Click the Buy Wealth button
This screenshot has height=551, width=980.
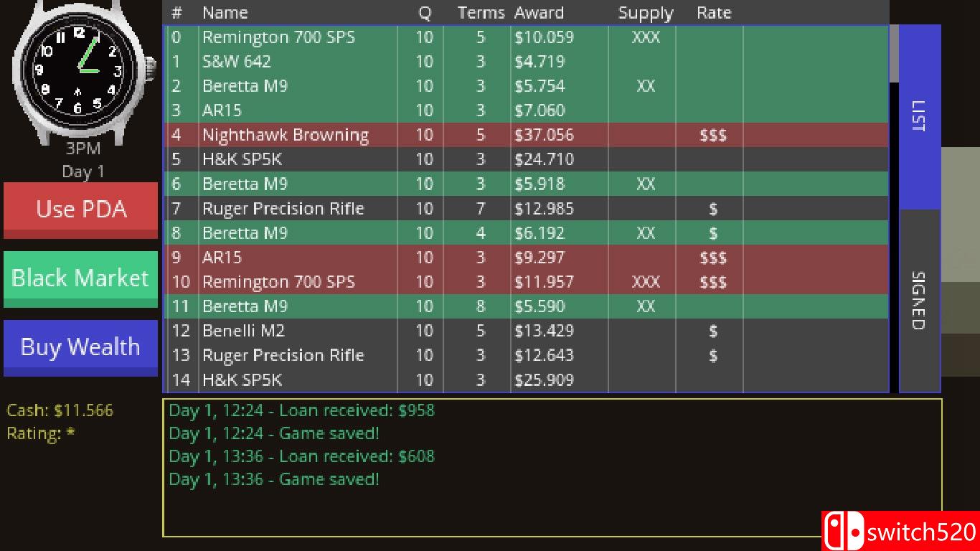pyautogui.click(x=80, y=347)
